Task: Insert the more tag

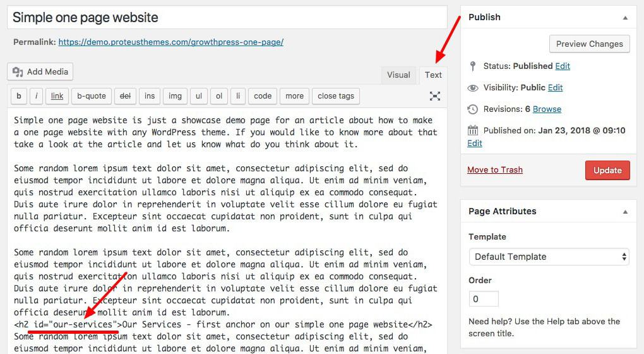Action: pos(294,96)
